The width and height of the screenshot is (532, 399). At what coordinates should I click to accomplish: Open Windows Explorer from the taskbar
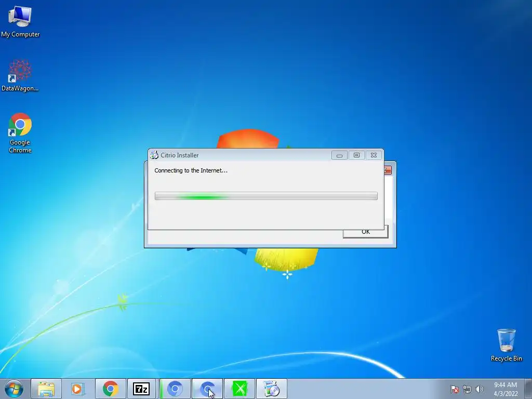46,389
